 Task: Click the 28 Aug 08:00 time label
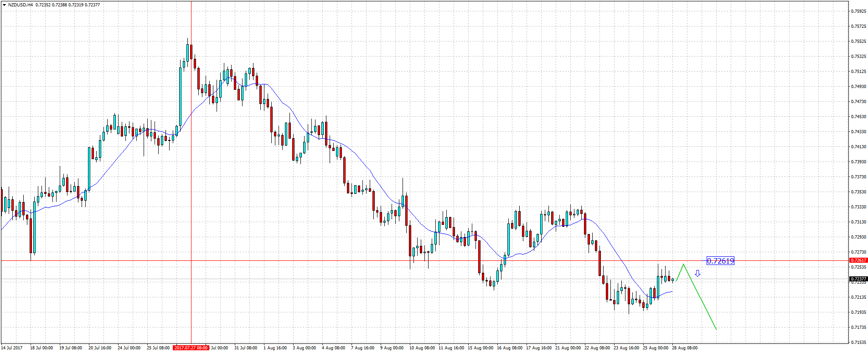[684, 348]
